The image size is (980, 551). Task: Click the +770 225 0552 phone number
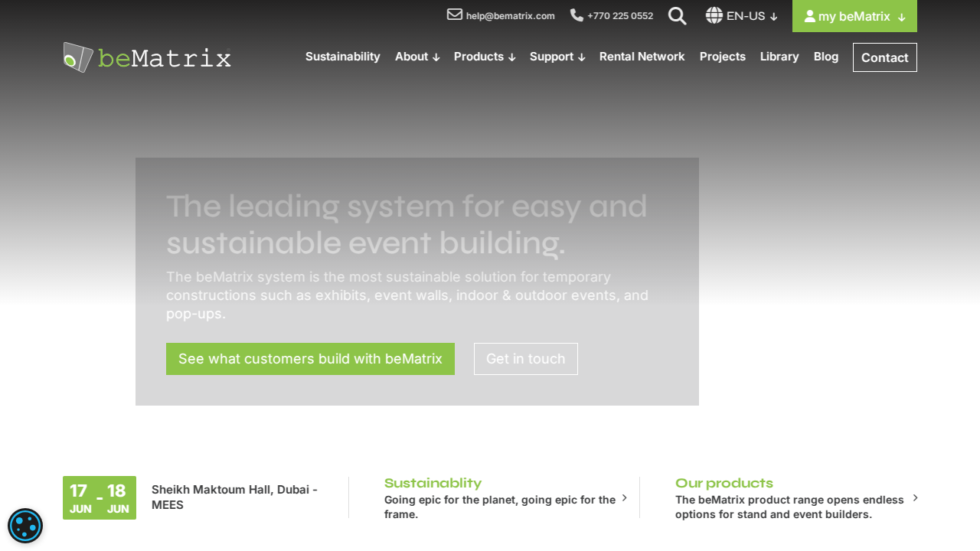coord(620,16)
